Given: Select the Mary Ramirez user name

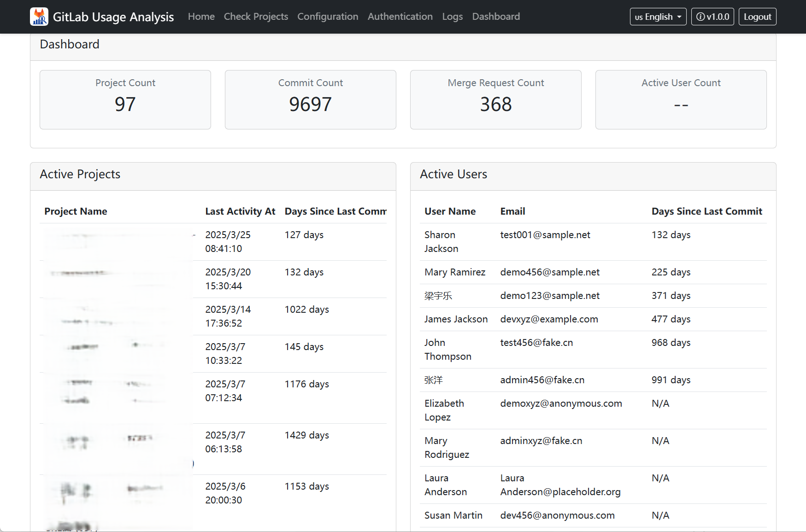Looking at the screenshot, I should click(455, 272).
